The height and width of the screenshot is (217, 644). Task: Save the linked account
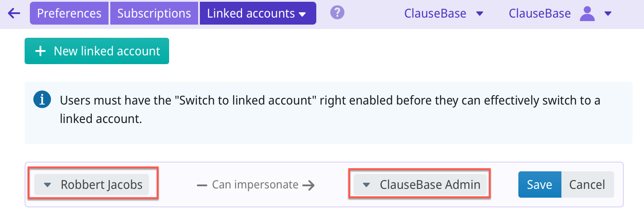[539, 185]
